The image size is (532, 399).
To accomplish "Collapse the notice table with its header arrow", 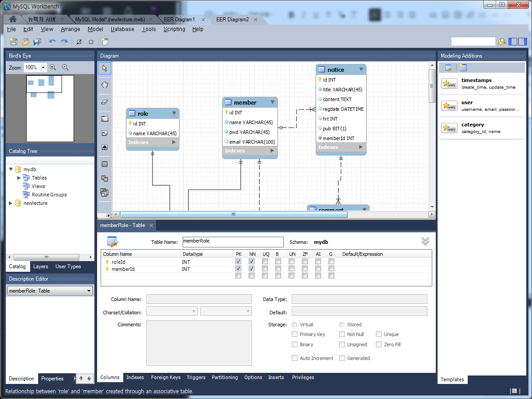I will [361, 70].
